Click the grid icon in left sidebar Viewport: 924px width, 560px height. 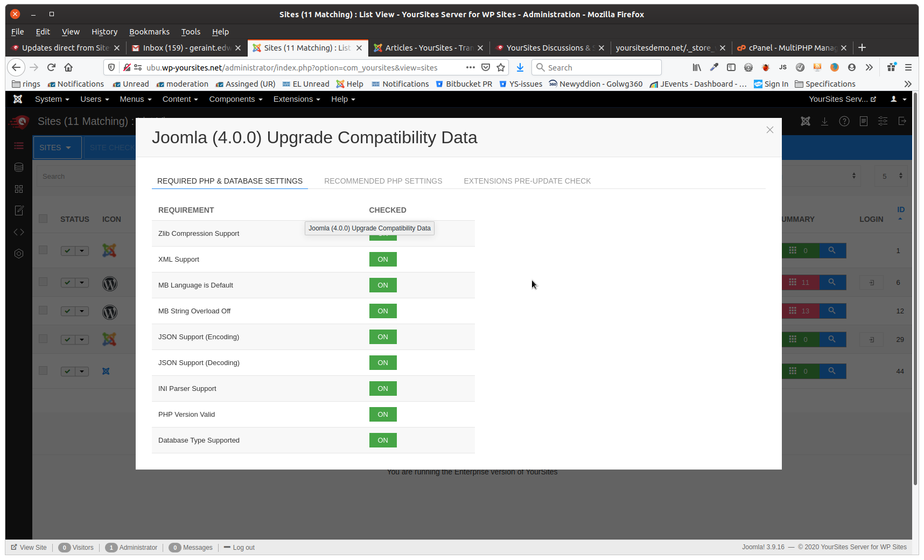click(x=19, y=189)
